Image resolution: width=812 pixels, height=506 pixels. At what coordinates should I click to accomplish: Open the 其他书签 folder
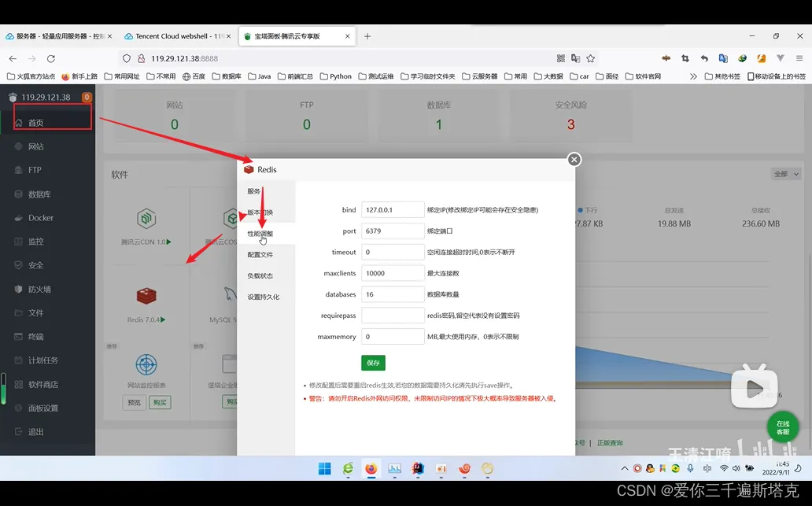722,76
